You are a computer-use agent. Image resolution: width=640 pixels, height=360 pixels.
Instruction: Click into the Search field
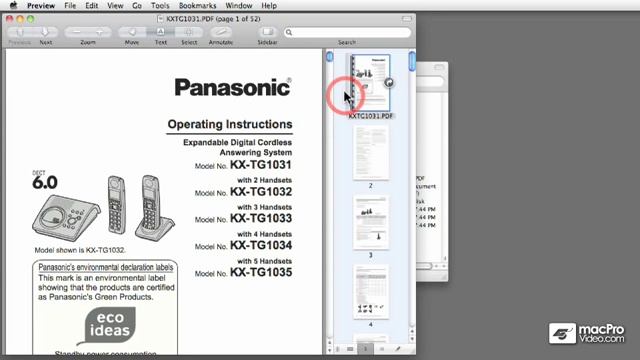[347, 32]
